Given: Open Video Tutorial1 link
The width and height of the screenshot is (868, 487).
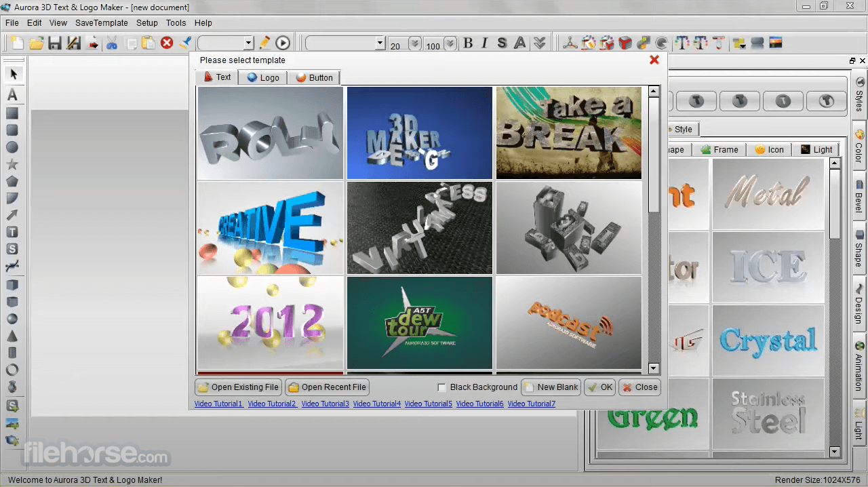Looking at the screenshot, I should (x=218, y=404).
